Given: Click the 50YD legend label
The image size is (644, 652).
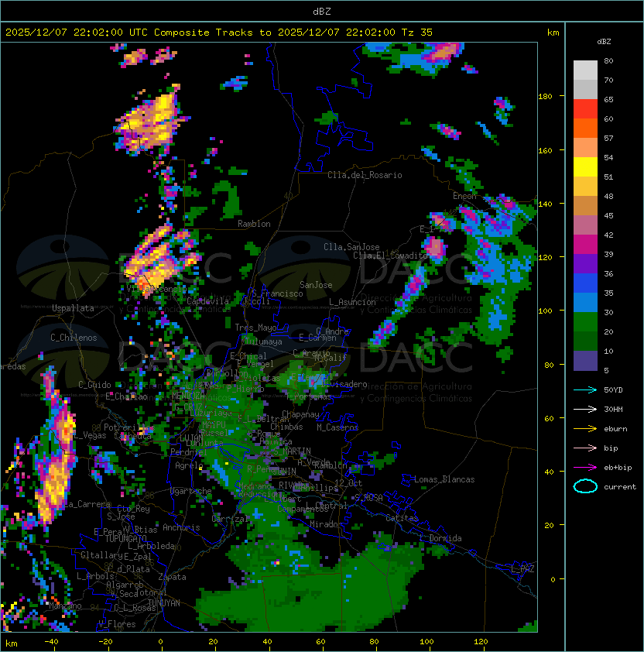Looking at the screenshot, I should 613,390.
